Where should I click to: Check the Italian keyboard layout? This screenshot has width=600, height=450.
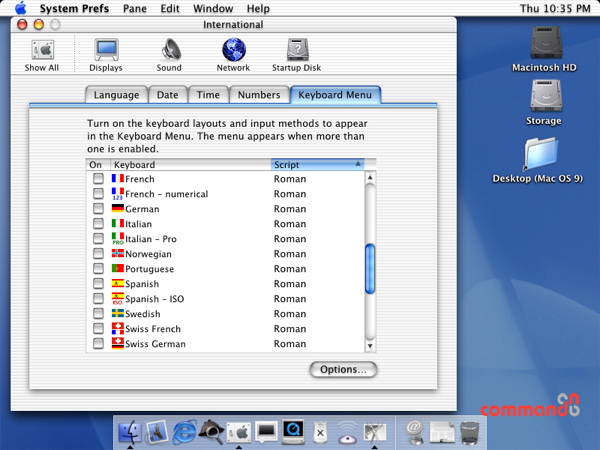98,223
